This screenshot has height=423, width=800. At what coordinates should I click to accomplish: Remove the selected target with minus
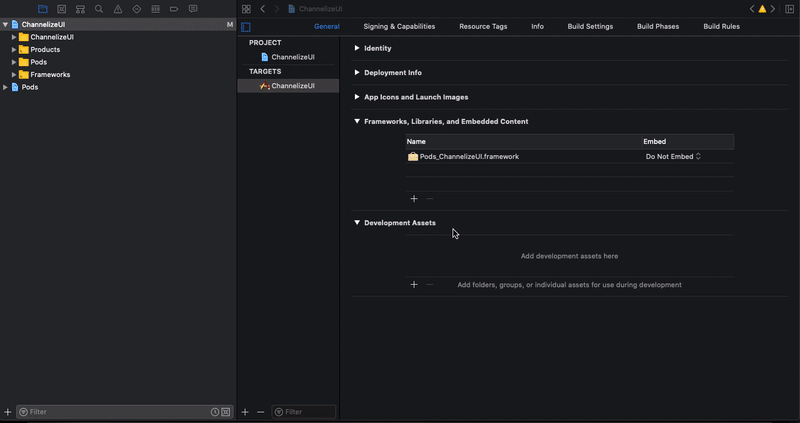[x=261, y=412]
